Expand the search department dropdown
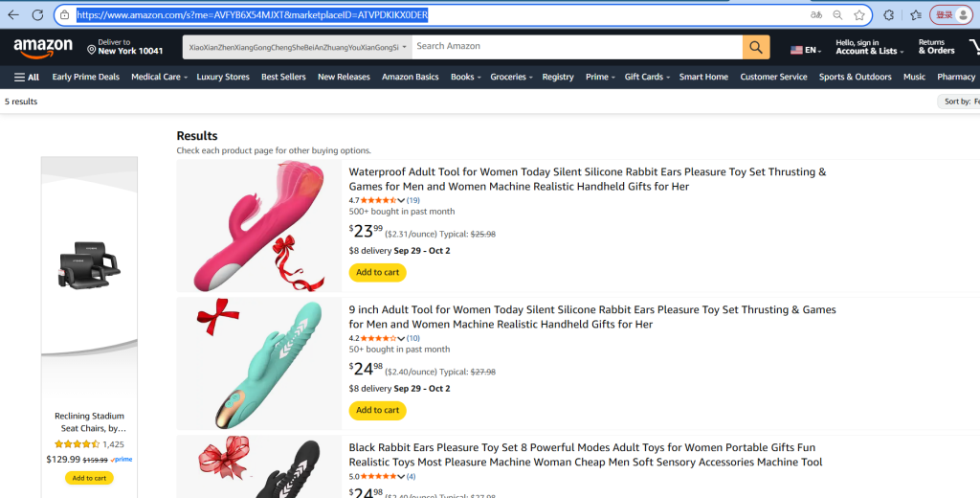Viewport: 980px width, 498px height. coord(297,47)
